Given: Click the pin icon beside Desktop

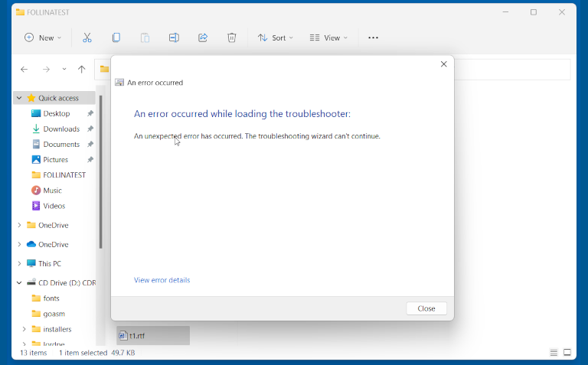Looking at the screenshot, I should click(x=90, y=113).
